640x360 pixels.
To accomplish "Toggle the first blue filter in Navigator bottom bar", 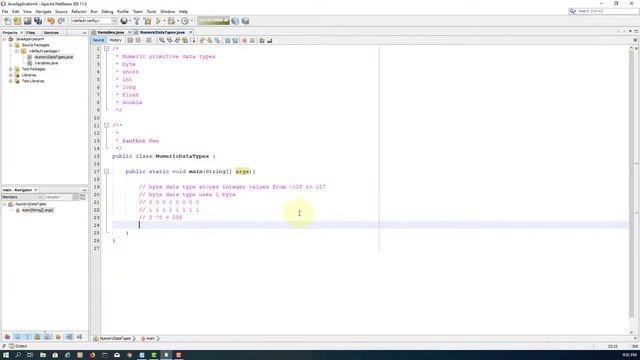I will (x=17, y=337).
